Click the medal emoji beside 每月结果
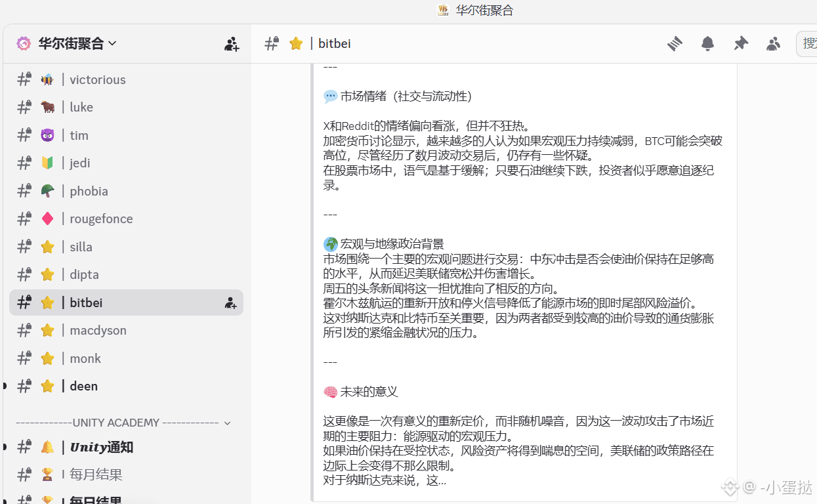Image resolution: width=817 pixels, height=504 pixels. (x=47, y=474)
